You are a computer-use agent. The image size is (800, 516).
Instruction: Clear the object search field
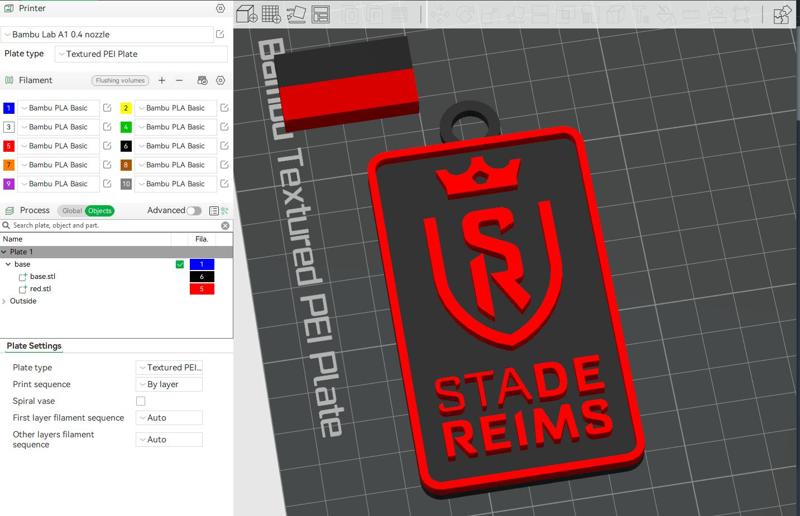[225, 225]
